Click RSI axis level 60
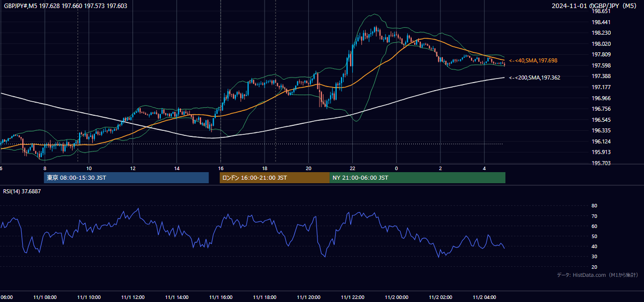 (x=594, y=226)
